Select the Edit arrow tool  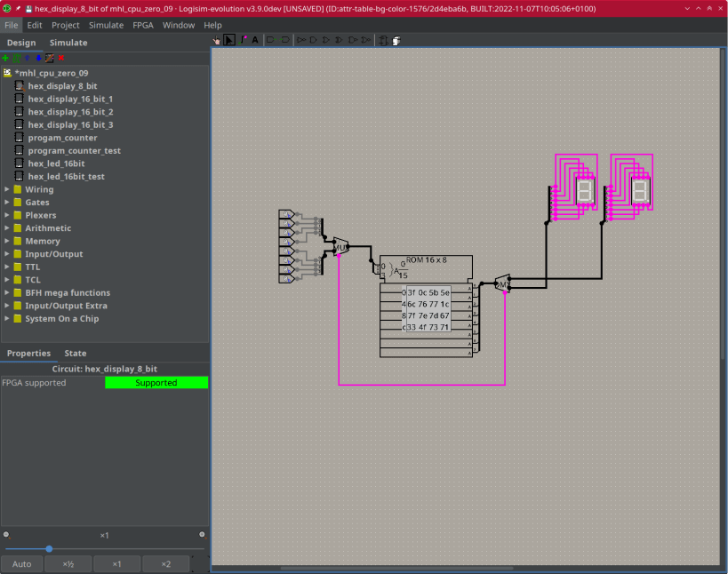[x=229, y=40]
